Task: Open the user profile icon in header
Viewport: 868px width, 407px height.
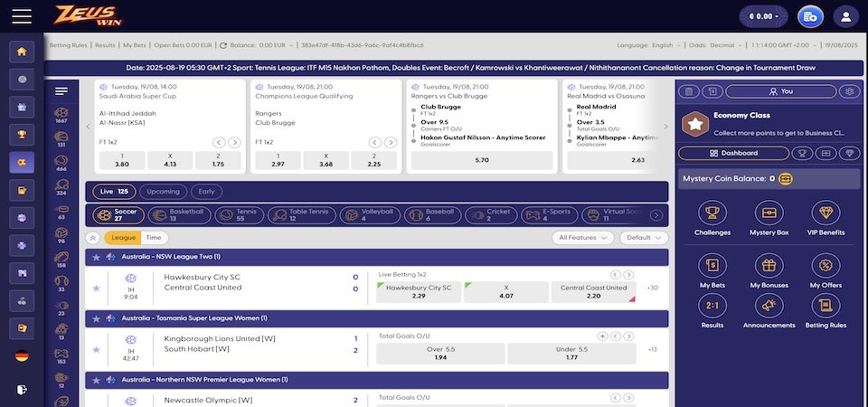Action: point(846,16)
